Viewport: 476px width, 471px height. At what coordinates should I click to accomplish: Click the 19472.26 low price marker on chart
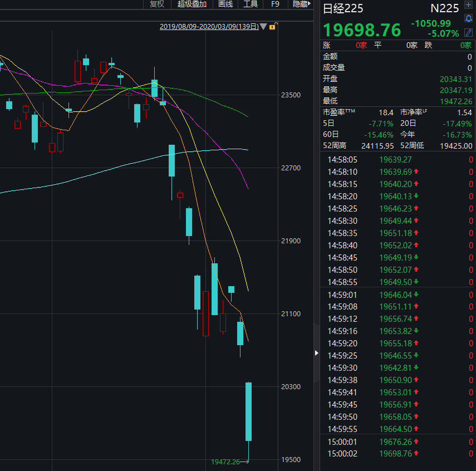coord(225,462)
